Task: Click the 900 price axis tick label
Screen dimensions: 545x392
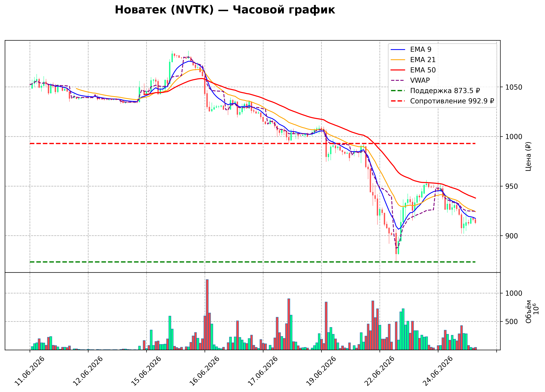Action: point(512,236)
